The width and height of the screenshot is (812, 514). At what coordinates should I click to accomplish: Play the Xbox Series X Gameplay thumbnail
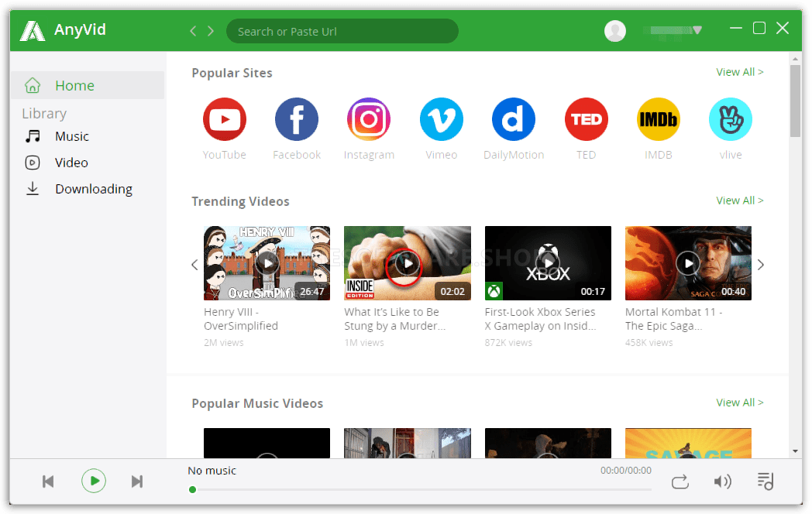[x=548, y=263]
